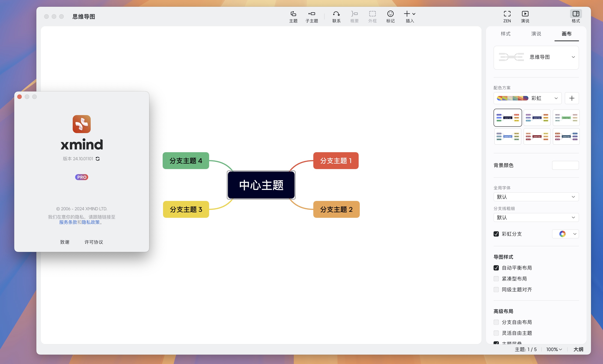Open 服务条款 link
603x364 pixels.
click(x=68, y=222)
